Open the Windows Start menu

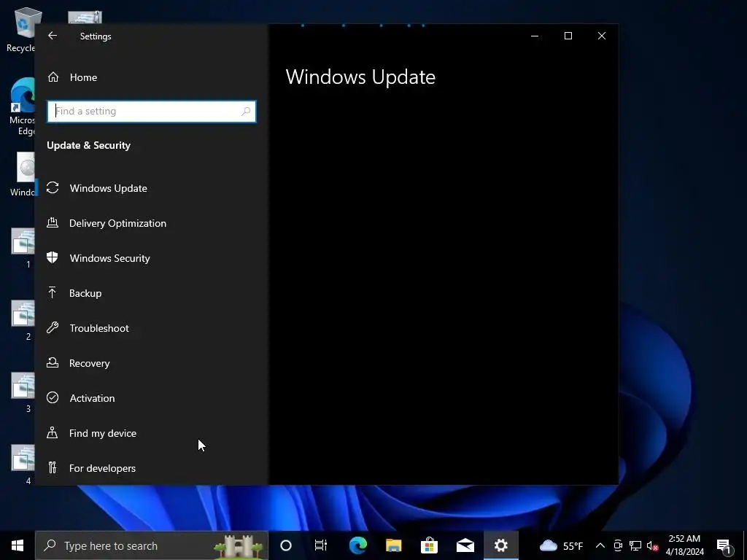click(x=18, y=545)
